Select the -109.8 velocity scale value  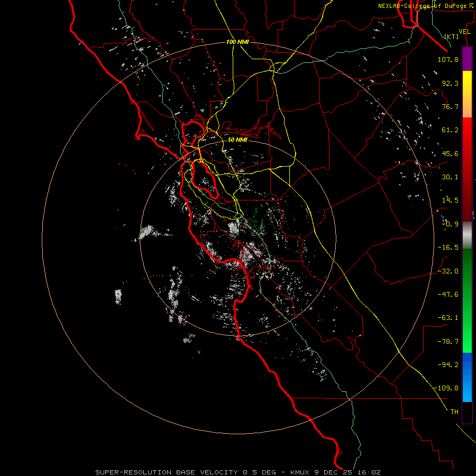[x=446, y=388]
